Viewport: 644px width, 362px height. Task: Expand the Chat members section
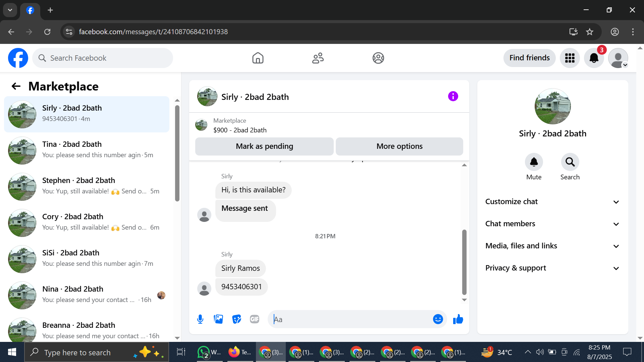point(552,224)
